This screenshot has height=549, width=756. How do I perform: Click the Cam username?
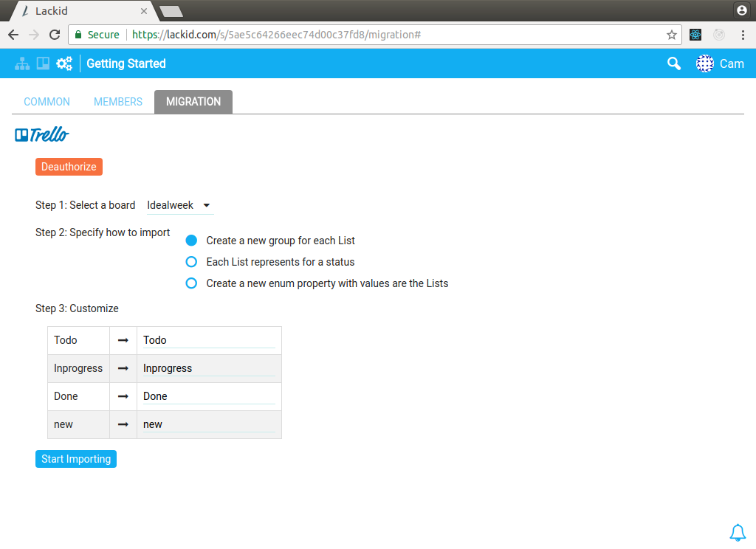[x=732, y=63]
